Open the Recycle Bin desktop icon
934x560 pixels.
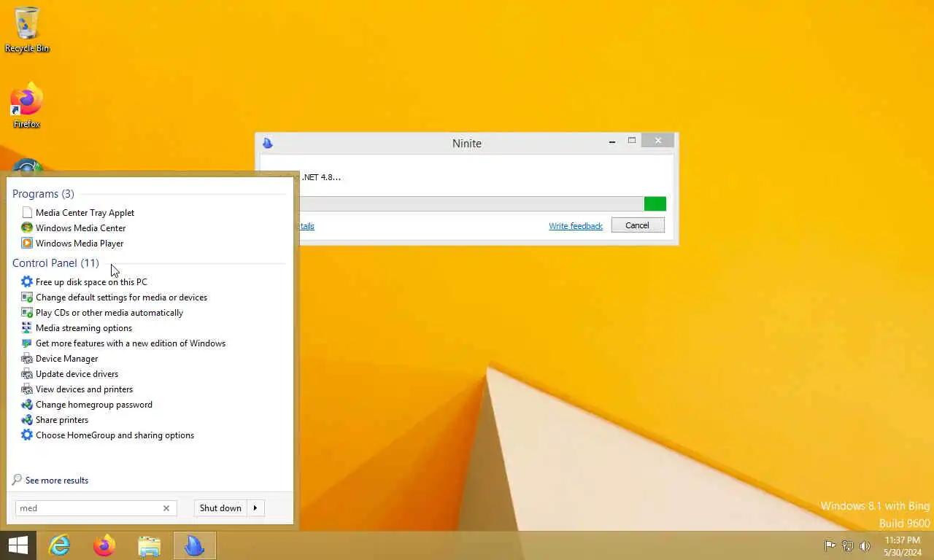(x=27, y=29)
